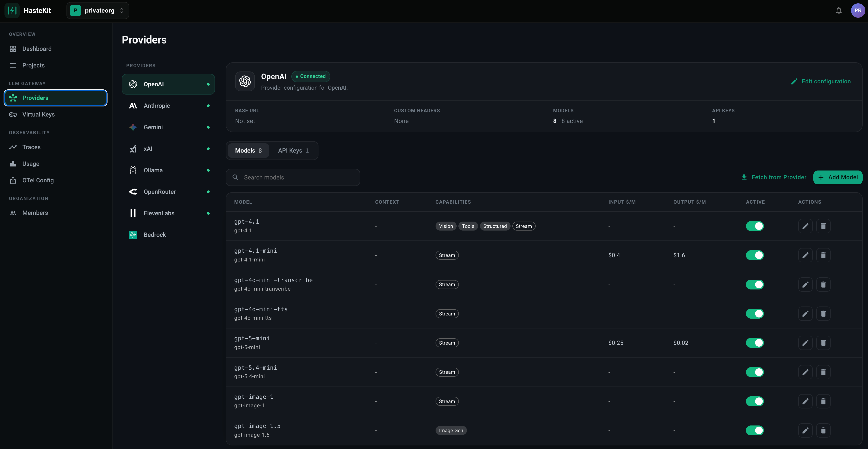Open Usage in the sidebar
The image size is (868, 449).
tap(56, 164)
